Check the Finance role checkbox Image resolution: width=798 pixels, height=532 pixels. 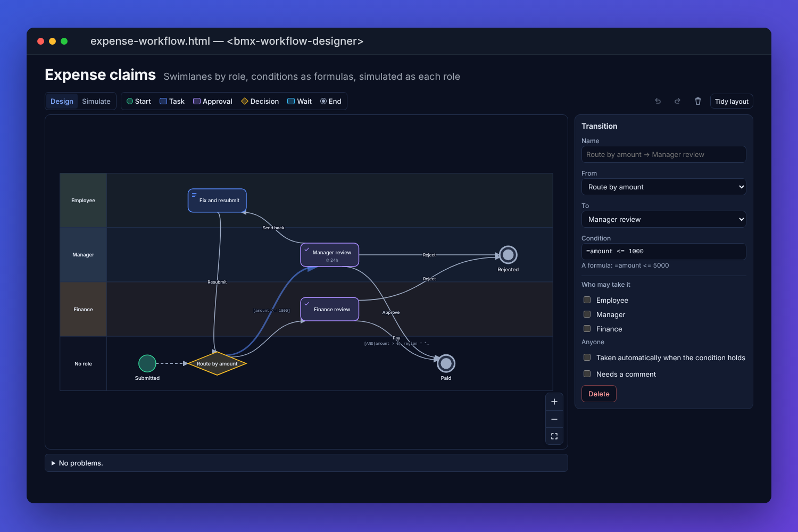[587, 329]
